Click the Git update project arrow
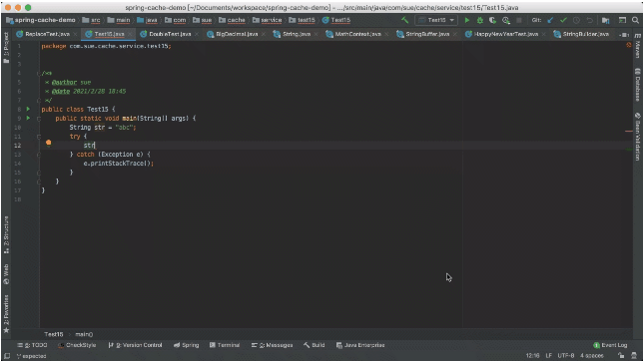Screen dimensions: 644x362 [x=550, y=20]
